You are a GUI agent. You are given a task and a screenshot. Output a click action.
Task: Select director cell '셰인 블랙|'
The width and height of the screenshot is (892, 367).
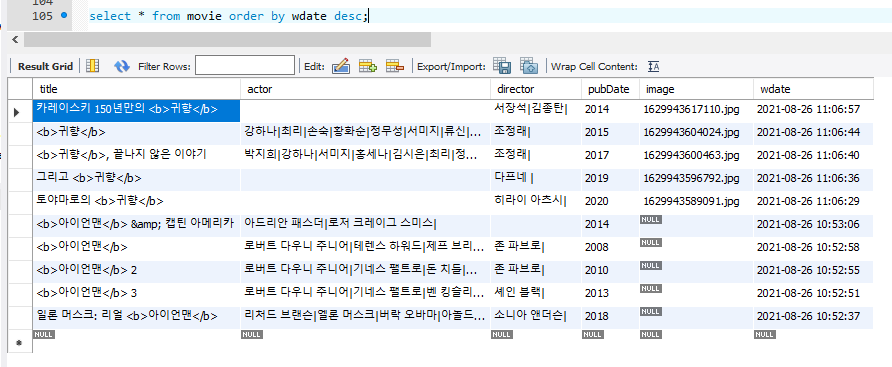point(536,294)
